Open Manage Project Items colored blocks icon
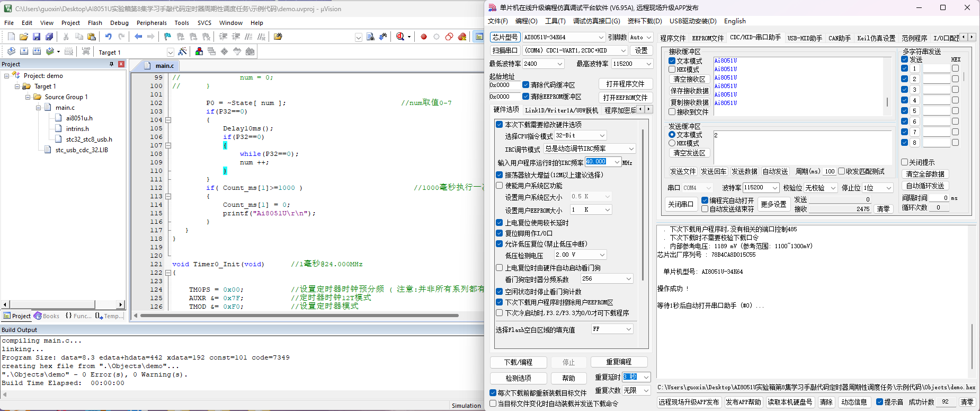 [199, 51]
